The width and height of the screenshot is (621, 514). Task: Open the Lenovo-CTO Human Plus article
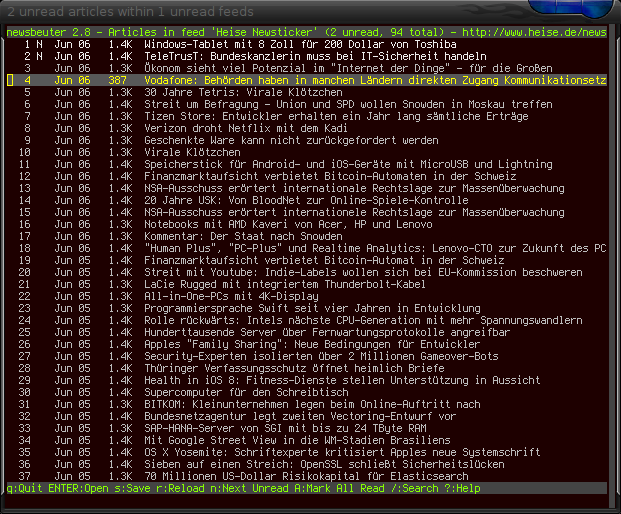pyautogui.click(x=307, y=248)
